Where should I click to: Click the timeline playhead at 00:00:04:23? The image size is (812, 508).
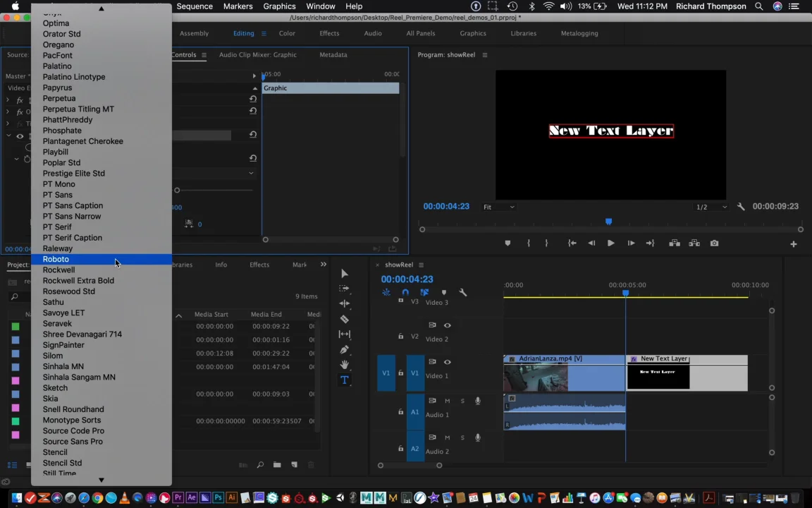click(626, 294)
